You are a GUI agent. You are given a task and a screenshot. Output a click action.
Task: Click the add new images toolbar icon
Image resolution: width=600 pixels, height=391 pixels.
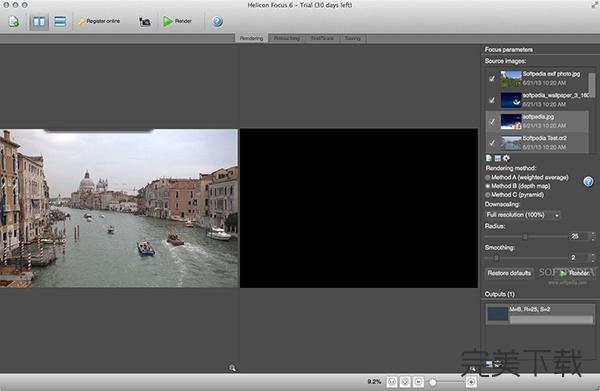[x=14, y=21]
